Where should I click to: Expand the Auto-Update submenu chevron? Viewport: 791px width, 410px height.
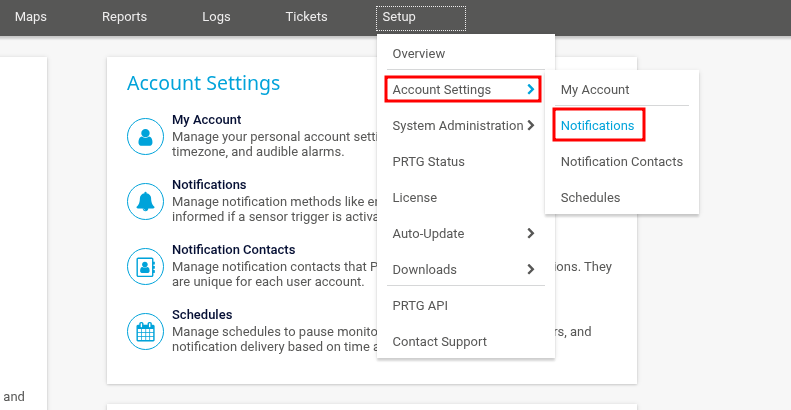click(x=530, y=234)
